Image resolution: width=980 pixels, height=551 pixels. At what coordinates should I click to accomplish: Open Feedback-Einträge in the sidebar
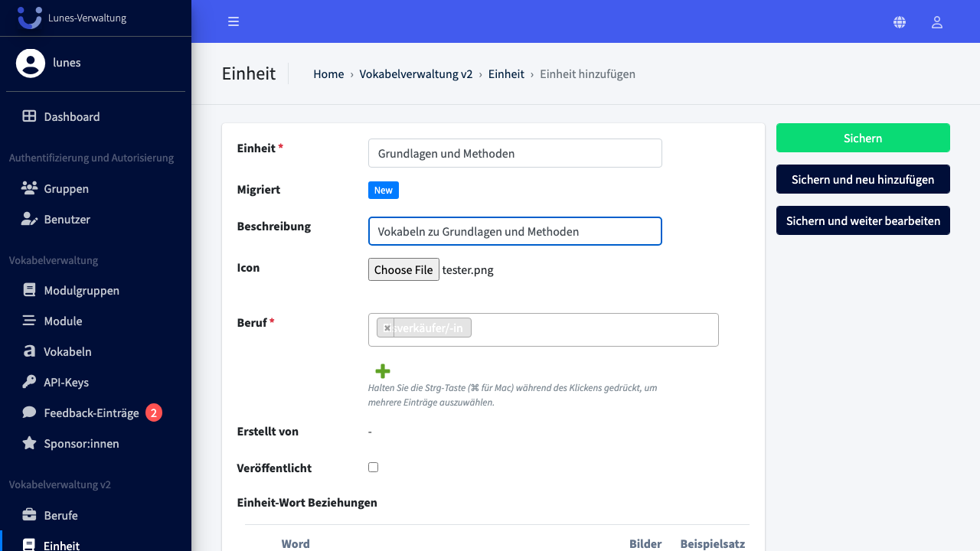point(96,412)
